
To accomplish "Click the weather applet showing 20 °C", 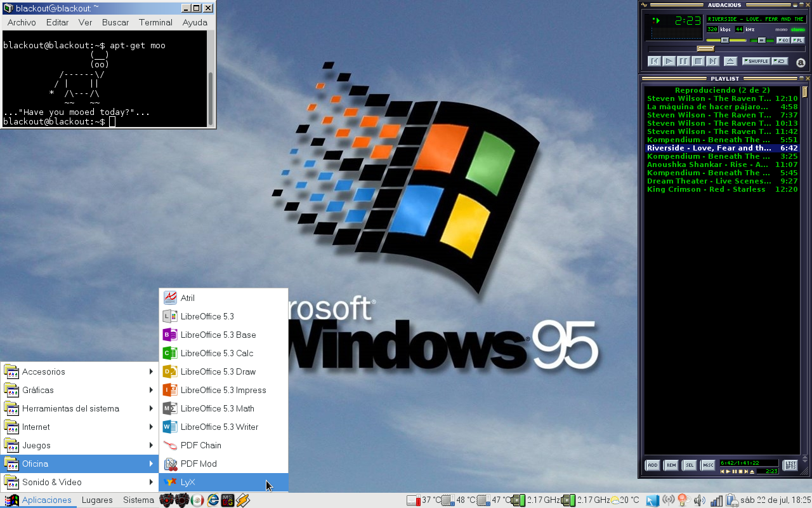I will tap(625, 500).
